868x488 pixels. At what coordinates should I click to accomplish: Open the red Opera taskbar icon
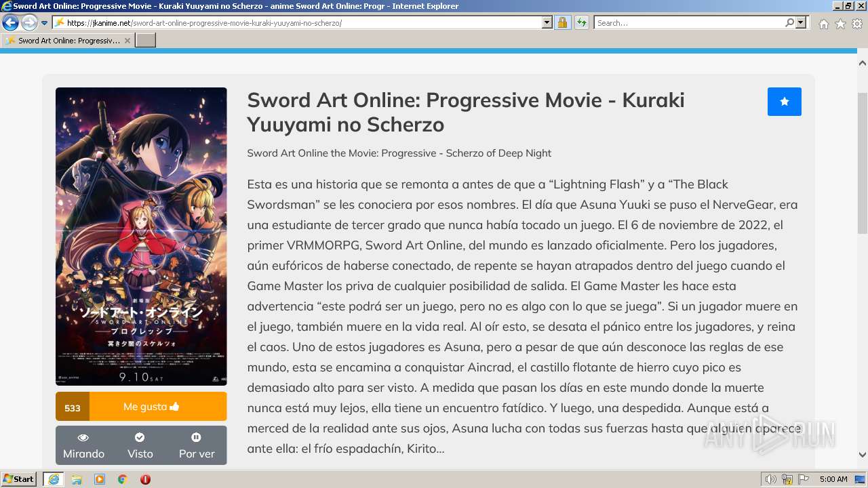point(145,479)
